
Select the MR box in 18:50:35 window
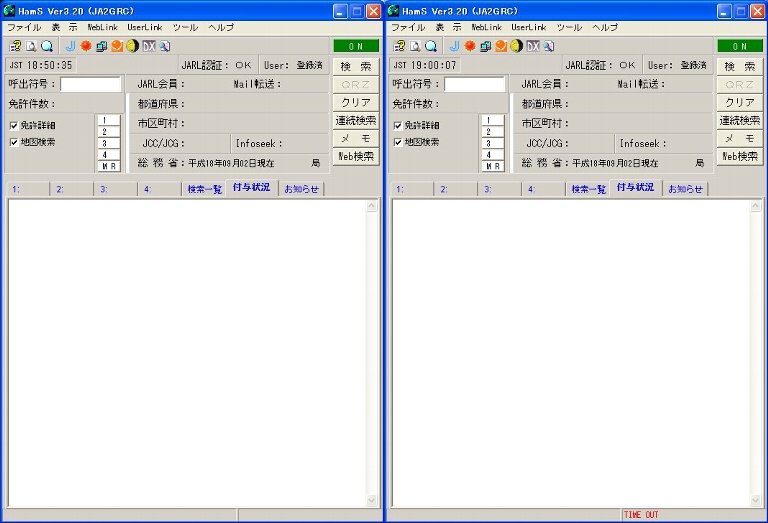pyautogui.click(x=109, y=166)
